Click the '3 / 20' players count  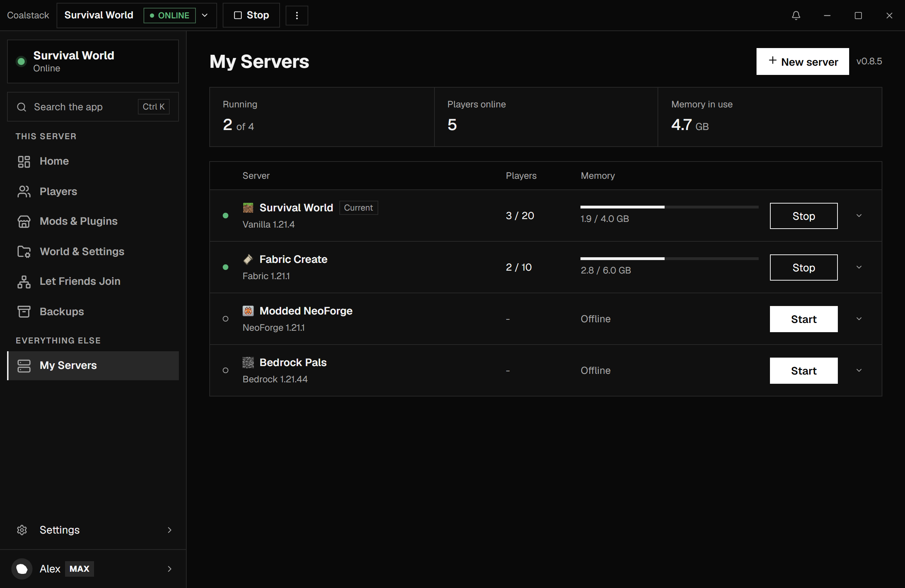coord(520,216)
